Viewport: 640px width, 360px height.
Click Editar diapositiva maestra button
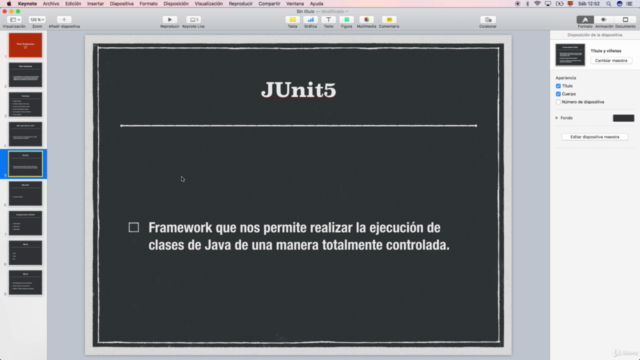point(595,137)
